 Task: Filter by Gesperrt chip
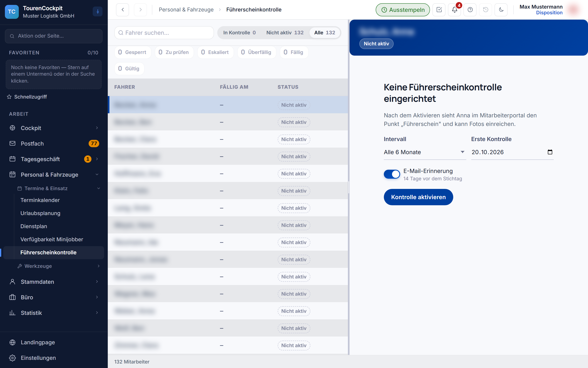(x=133, y=52)
